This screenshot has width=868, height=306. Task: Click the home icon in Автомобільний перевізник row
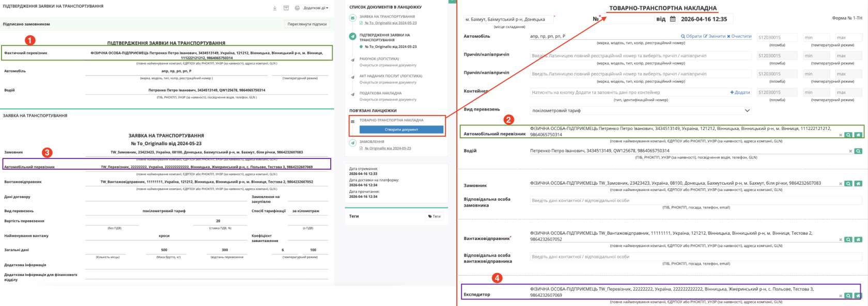[x=858, y=135]
